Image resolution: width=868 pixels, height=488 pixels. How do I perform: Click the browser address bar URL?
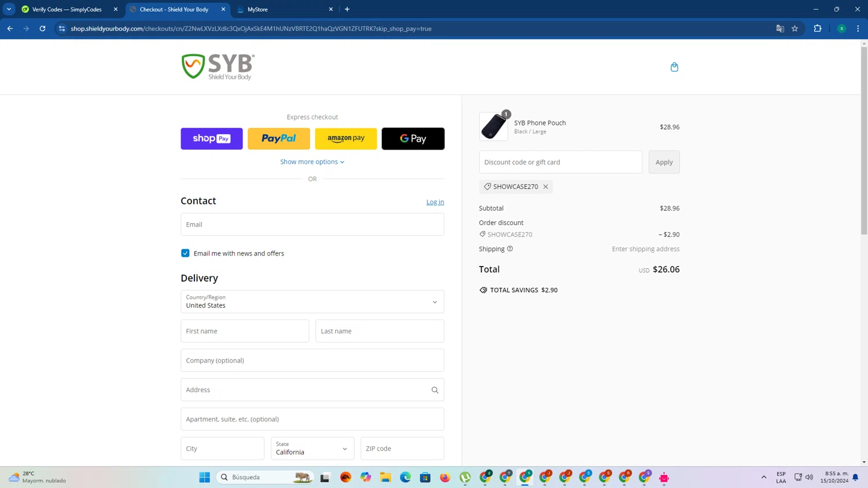[x=251, y=28]
